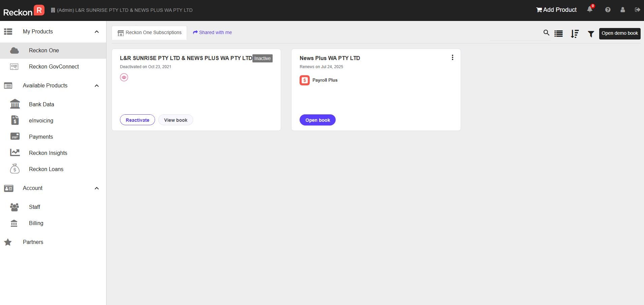Viewport: 644px width, 305px height.
Task: Collapse Account section chevron
Action: 97,188
